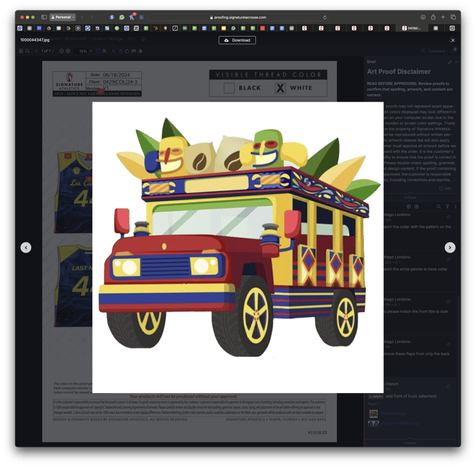Click the attached truck image thumbnail
The width and height of the screenshot is (476, 467).
click(x=373, y=414)
